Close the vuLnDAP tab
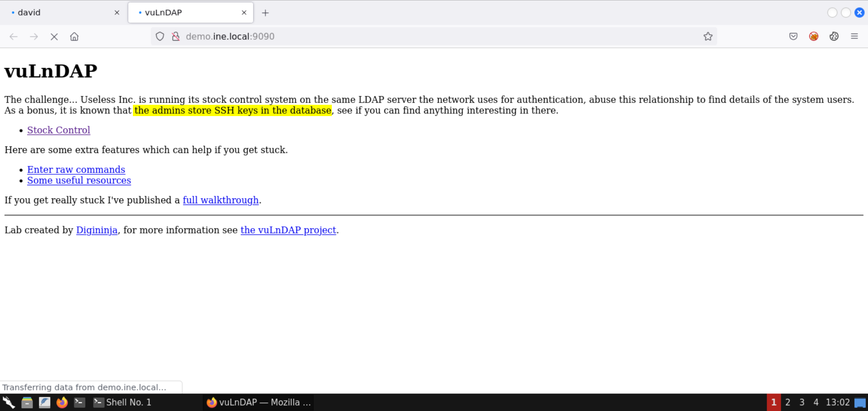 [244, 13]
